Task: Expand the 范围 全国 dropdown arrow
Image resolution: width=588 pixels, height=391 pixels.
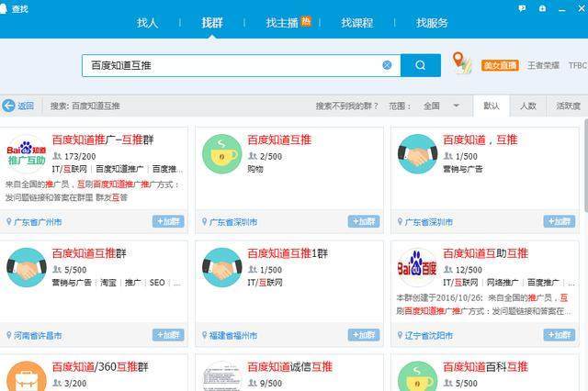Action: (457, 106)
